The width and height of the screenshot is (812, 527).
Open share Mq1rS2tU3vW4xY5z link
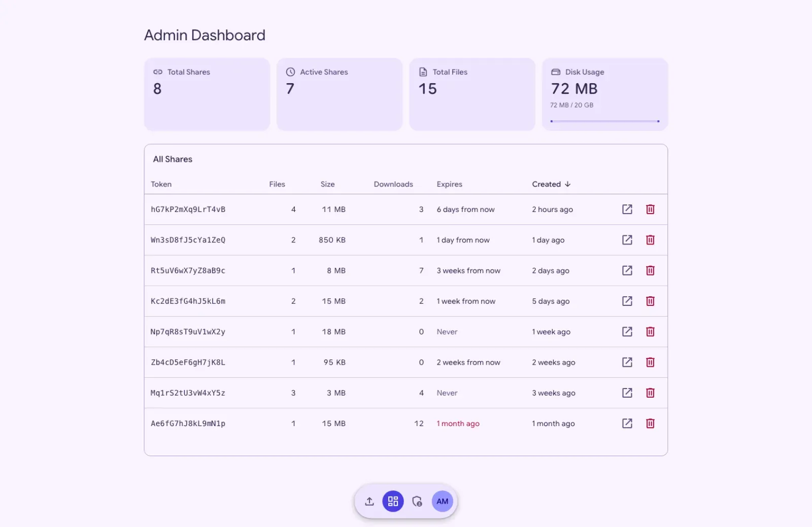[x=627, y=393]
